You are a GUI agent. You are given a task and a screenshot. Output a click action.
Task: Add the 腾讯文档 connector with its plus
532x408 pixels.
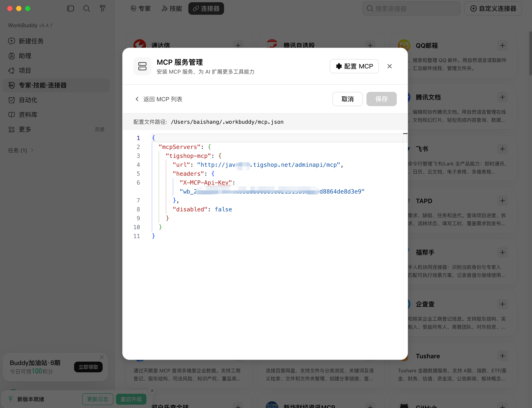[x=503, y=97]
